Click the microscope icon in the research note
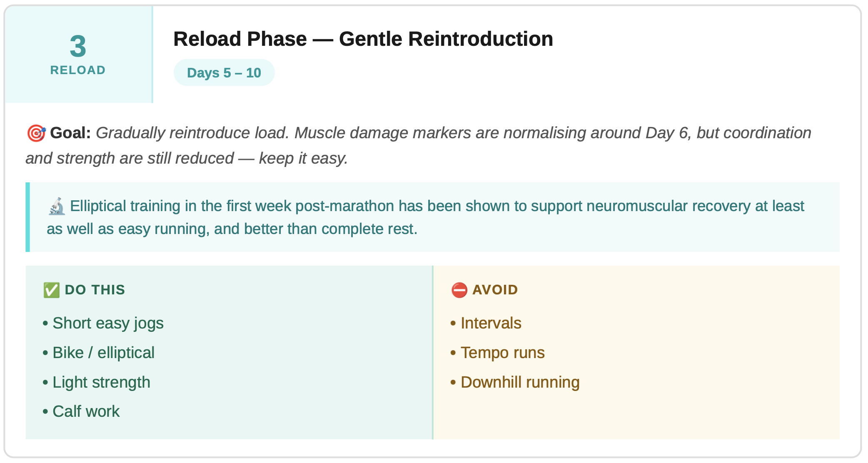Screen dimensions: 868x463 click(57, 207)
